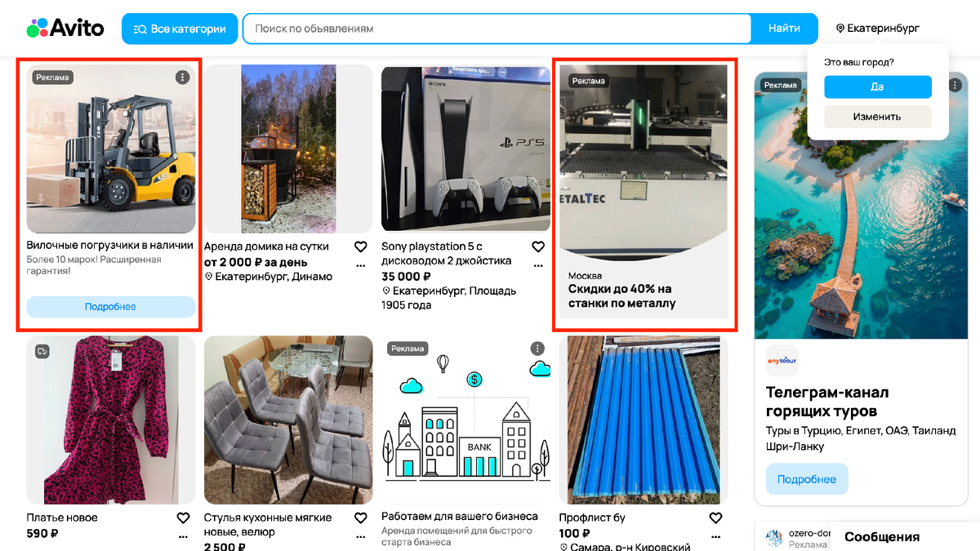Viewport: 980px width, 551px height.
Task: Open the Сообщения messages panel
Action: pos(882,537)
